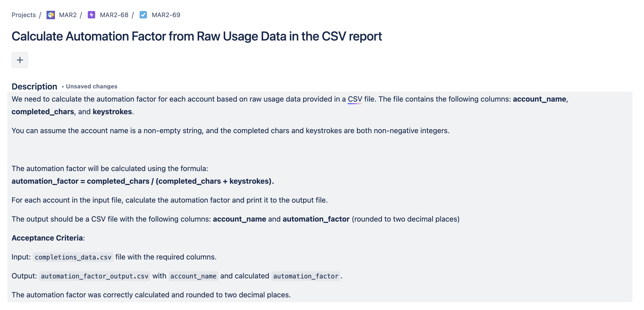Click the purple epic lightning icon
The height and width of the screenshot is (310, 644).
(91, 15)
